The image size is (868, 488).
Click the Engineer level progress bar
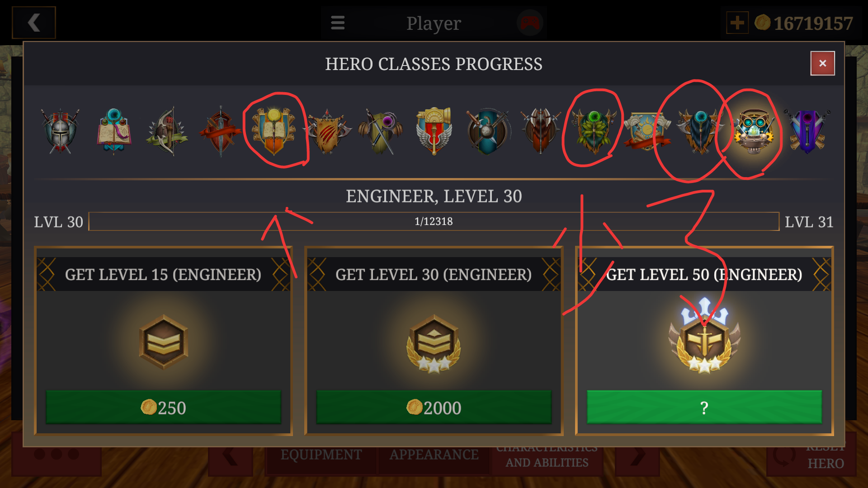point(434,221)
